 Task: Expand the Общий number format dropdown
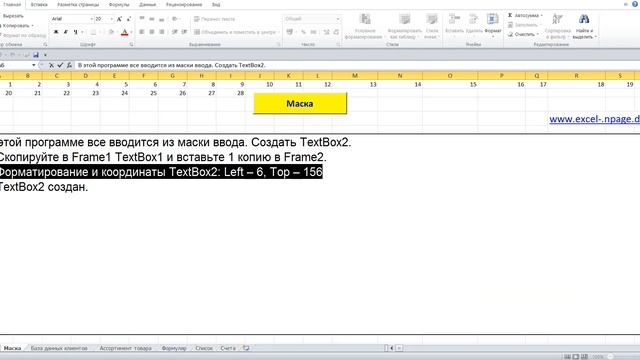click(x=338, y=19)
